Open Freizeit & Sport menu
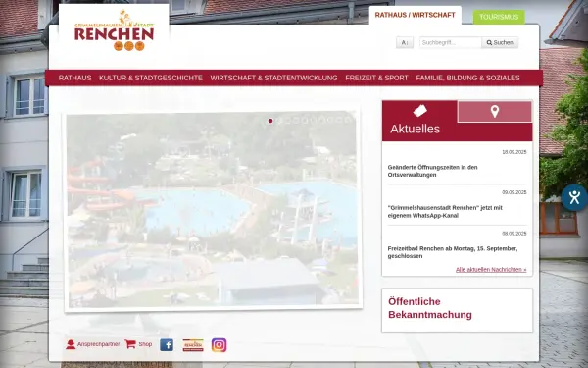This screenshot has width=588, height=368. point(376,78)
